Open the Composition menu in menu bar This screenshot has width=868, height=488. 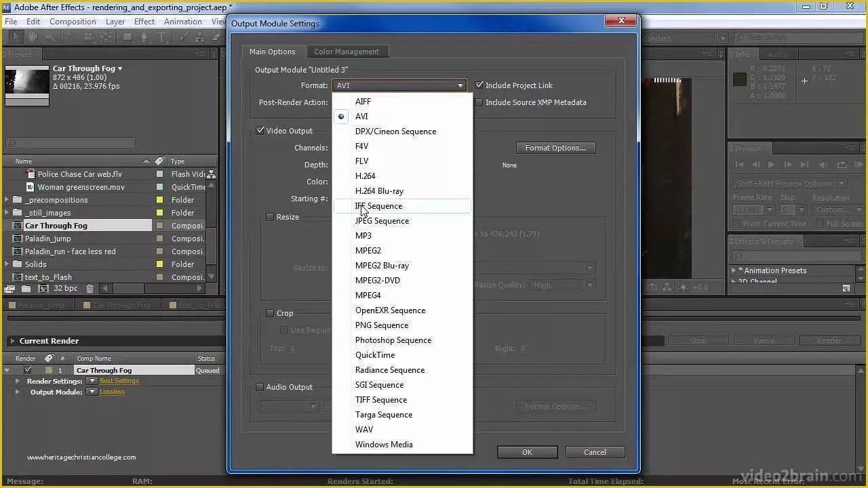73,22
